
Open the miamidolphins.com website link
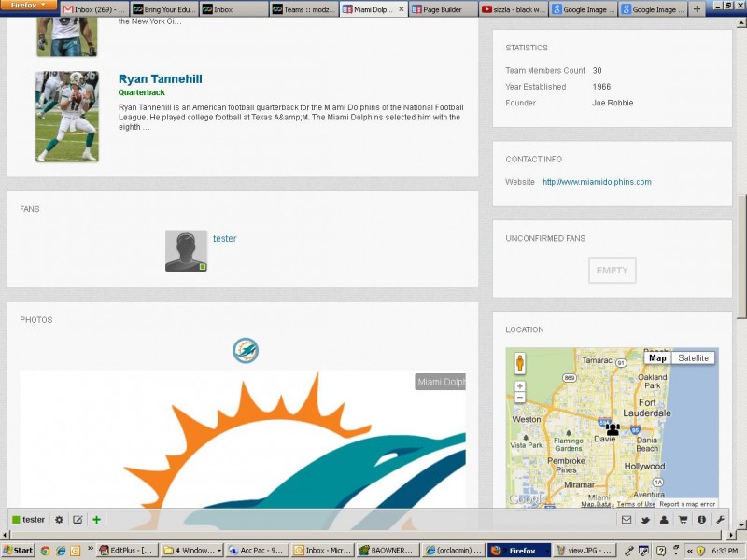pos(597,182)
